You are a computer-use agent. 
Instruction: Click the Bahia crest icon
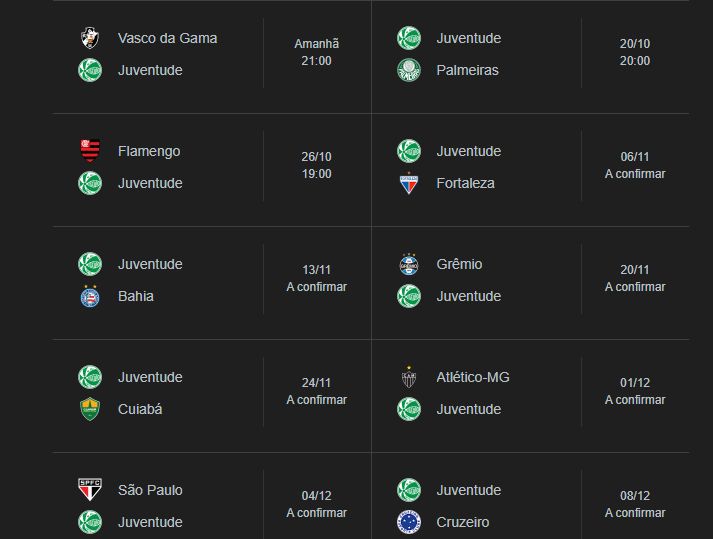click(90, 296)
